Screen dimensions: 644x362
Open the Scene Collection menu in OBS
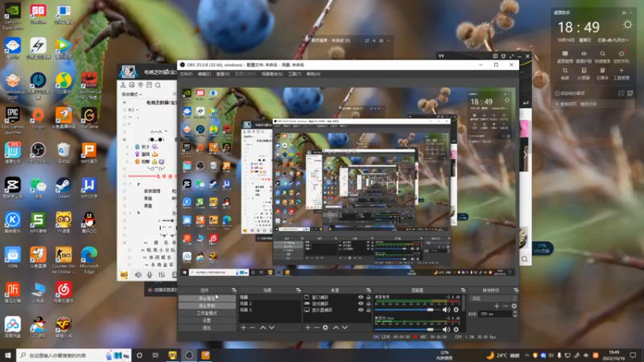272,74
